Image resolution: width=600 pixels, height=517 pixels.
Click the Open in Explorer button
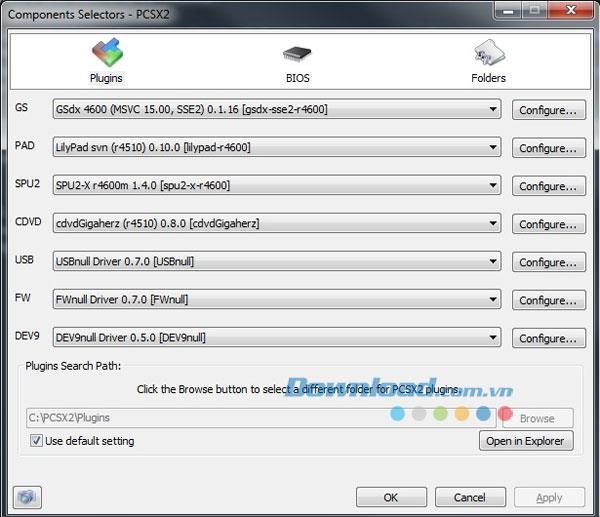coord(525,441)
